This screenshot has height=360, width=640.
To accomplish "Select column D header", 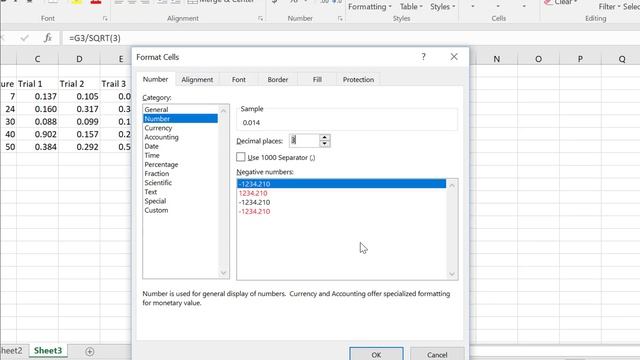I will (x=79, y=59).
